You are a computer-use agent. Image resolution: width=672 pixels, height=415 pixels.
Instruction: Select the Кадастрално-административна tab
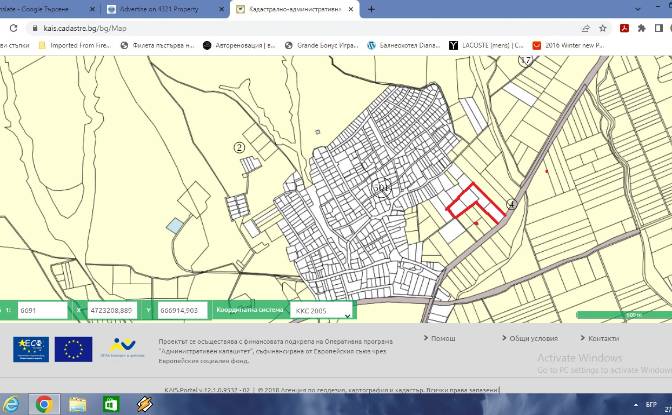click(295, 9)
